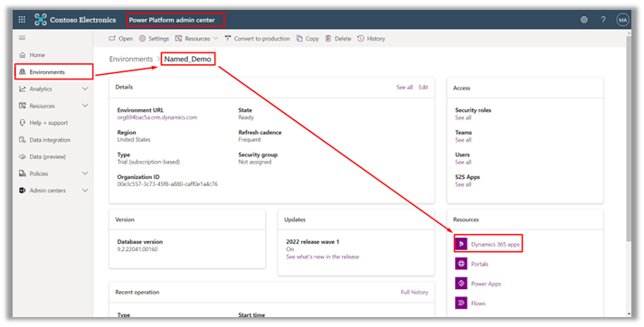Viewport: 644px width, 327px height.
Task: Click the Flows resource icon
Action: click(461, 304)
